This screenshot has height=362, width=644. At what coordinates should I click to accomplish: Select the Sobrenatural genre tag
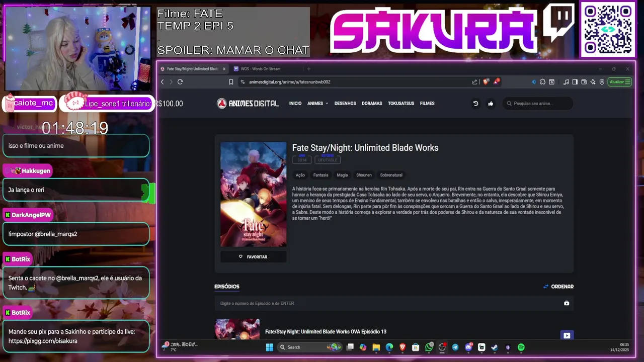[x=391, y=175]
